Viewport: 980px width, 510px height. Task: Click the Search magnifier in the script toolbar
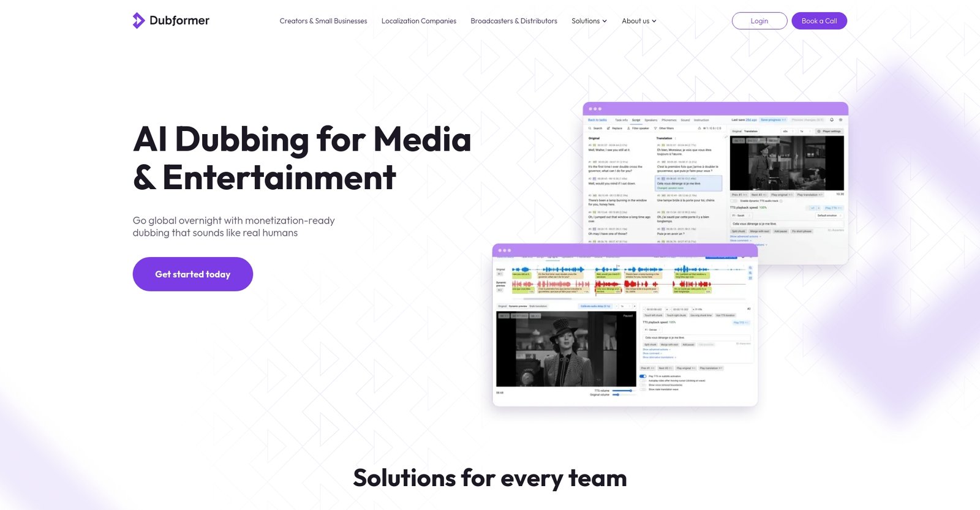pyautogui.click(x=590, y=129)
